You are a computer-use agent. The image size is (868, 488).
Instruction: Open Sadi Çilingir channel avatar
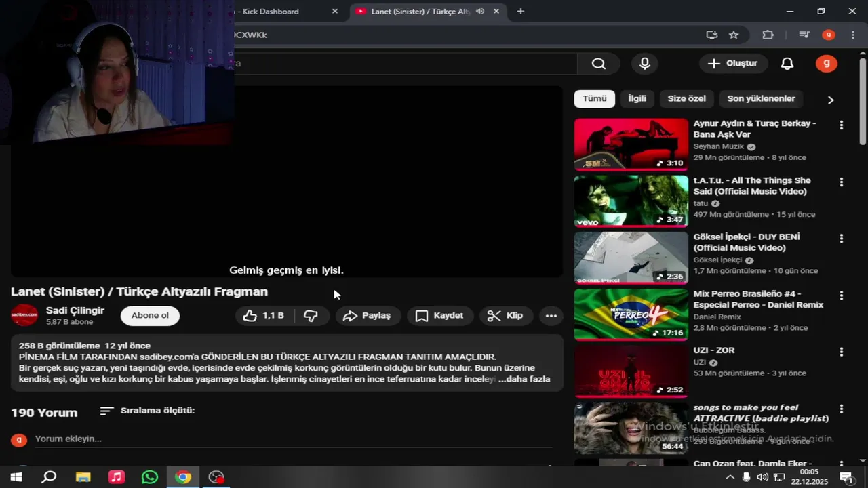(x=24, y=315)
